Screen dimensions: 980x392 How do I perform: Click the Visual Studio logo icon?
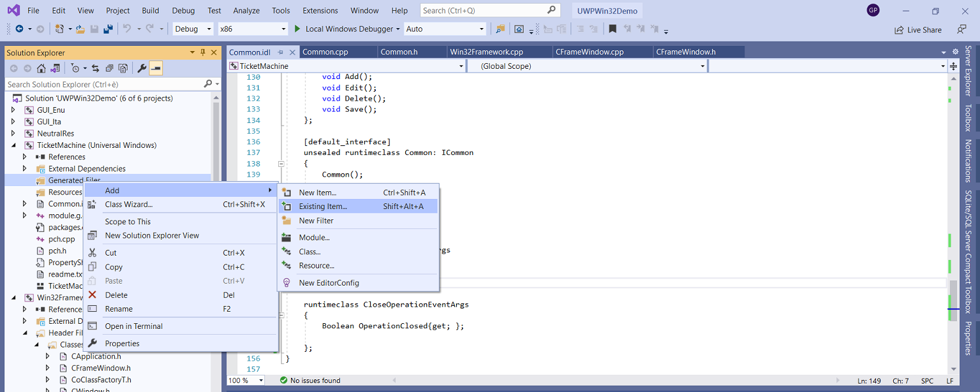point(13,10)
